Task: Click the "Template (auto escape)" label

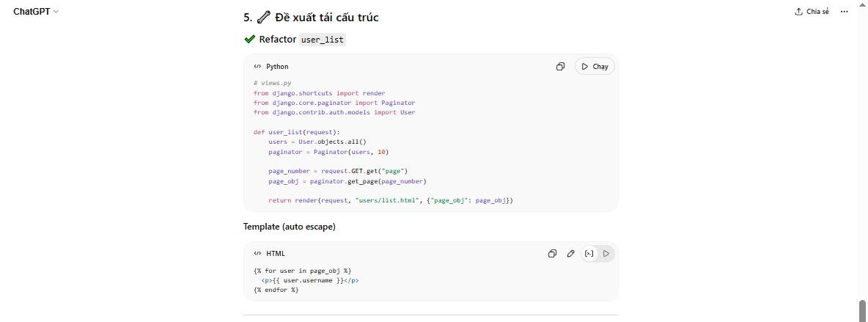Action: tap(290, 227)
